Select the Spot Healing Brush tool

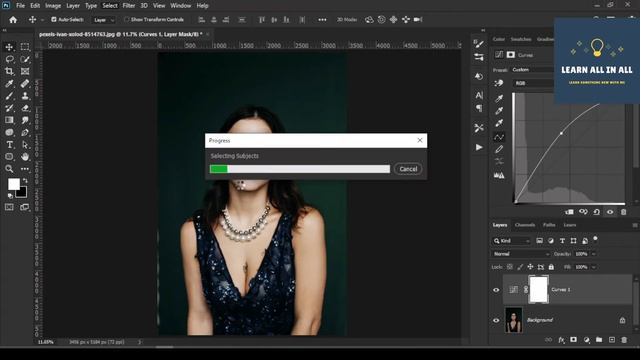point(25,84)
